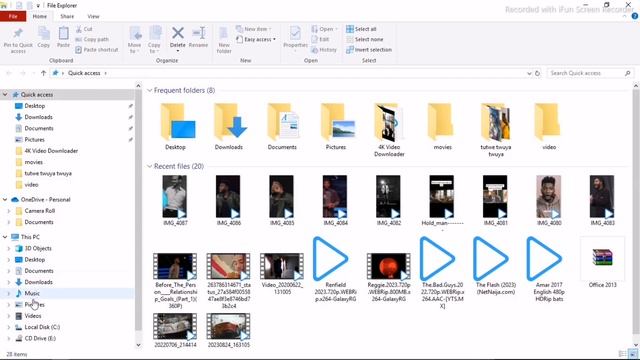640x360 pixels.
Task: Collapse the Recent files section
Action: pyautogui.click(x=149, y=166)
